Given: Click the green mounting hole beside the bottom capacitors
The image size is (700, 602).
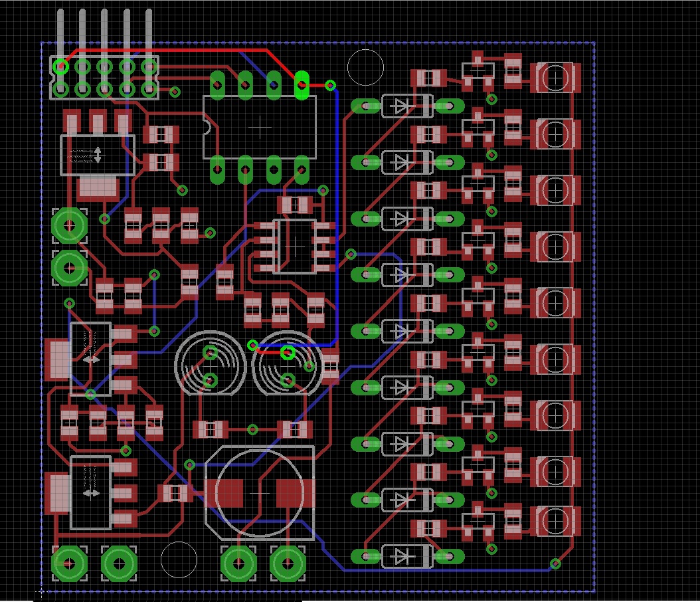Looking at the screenshot, I should (x=238, y=565).
